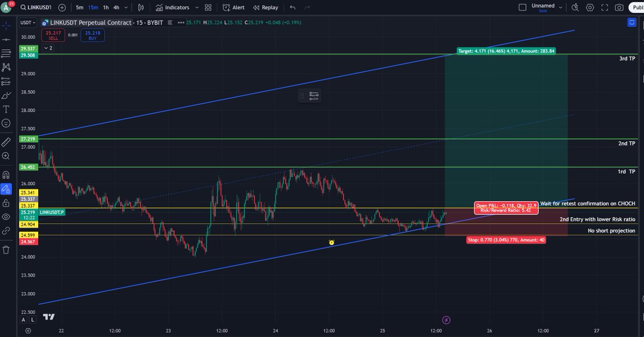Click the blue maximize chart pane button

[x=631, y=23]
